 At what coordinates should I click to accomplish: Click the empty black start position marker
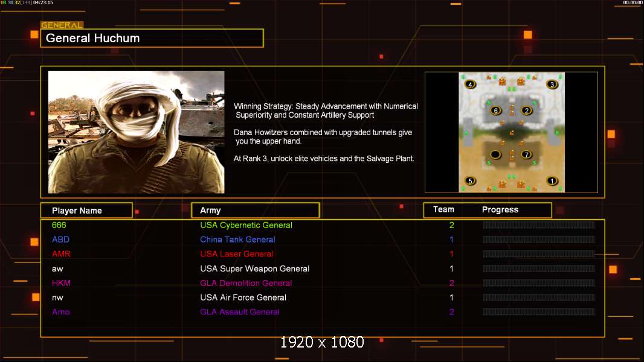pos(496,154)
